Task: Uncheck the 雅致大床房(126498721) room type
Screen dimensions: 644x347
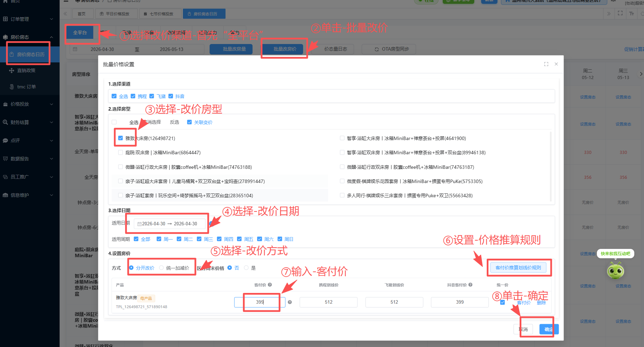Action: (x=121, y=138)
